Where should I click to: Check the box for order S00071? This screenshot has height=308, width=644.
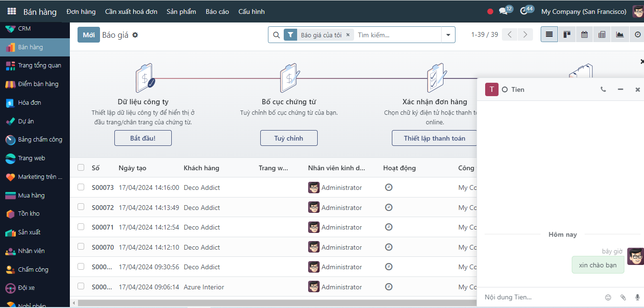coord(81,227)
